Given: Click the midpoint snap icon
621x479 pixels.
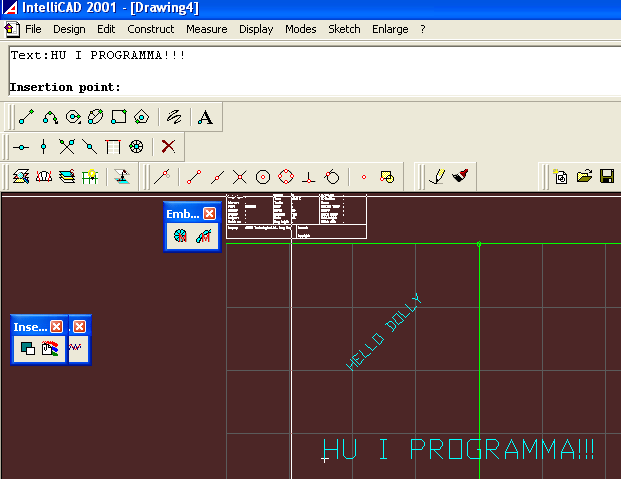Looking at the screenshot, I should click(x=217, y=177).
